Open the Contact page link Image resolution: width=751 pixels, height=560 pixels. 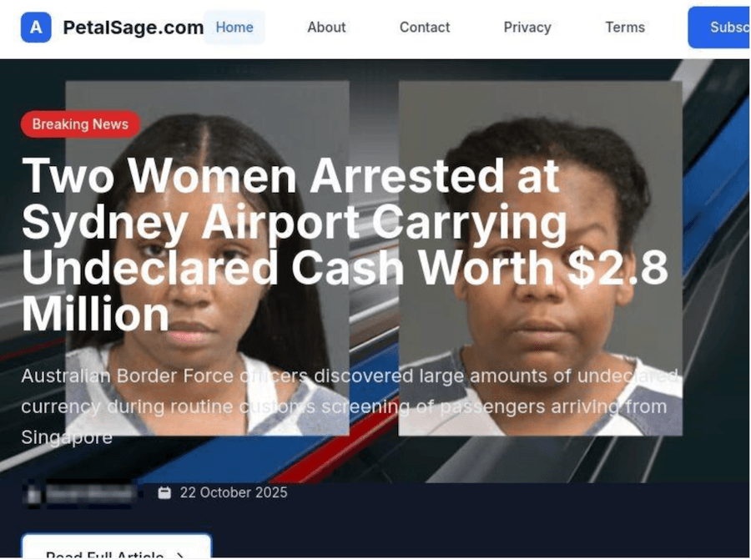click(x=425, y=28)
